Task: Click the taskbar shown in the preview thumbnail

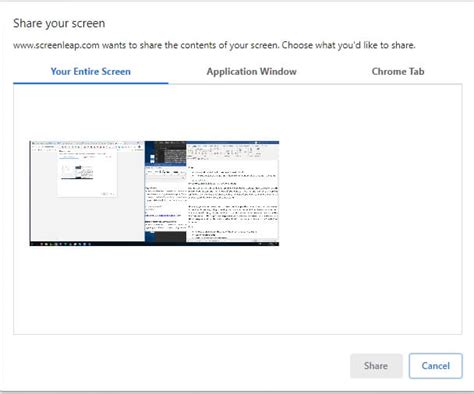Action: tap(154, 244)
